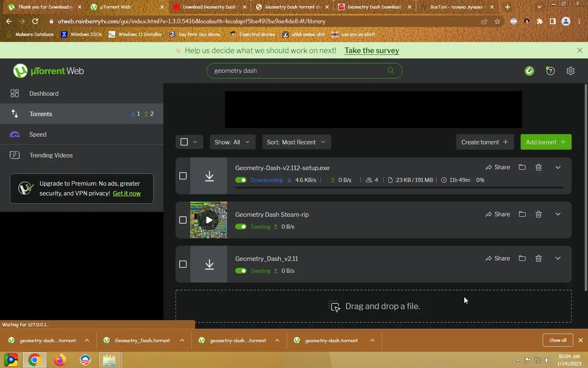This screenshot has width=588, height=368.
Task: Click the search magnifier icon
Action: pos(391,71)
